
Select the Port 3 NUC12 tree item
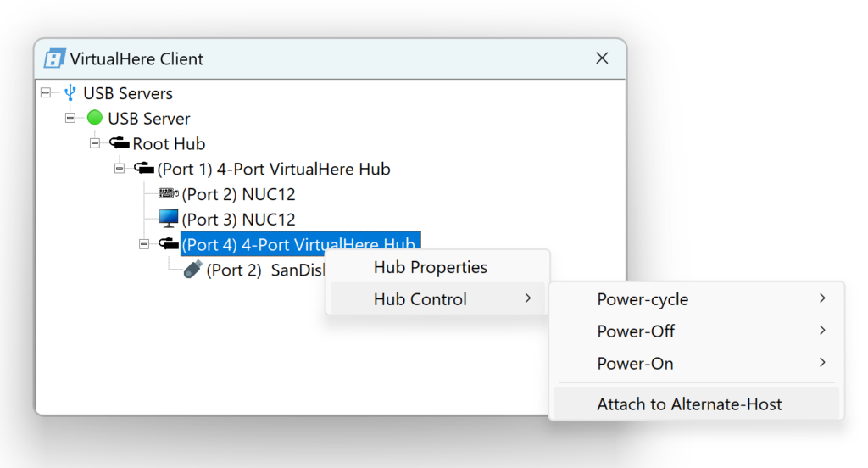[238, 220]
